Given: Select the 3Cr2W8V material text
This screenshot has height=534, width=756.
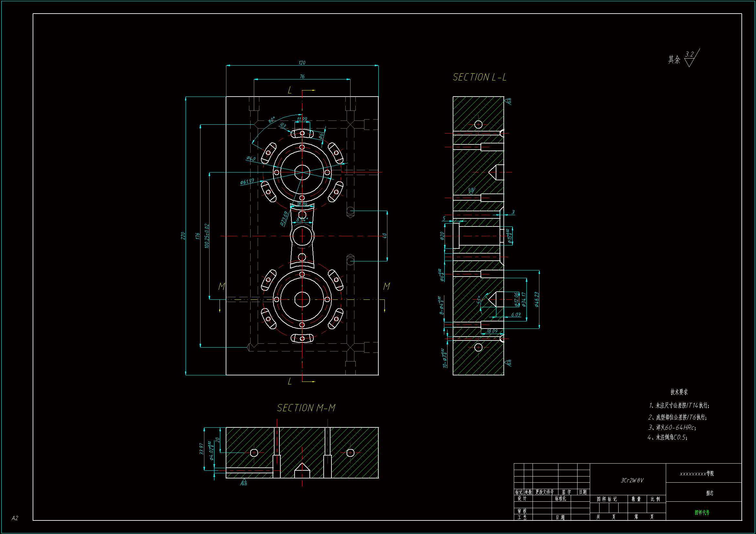Looking at the screenshot, I should 632,480.
